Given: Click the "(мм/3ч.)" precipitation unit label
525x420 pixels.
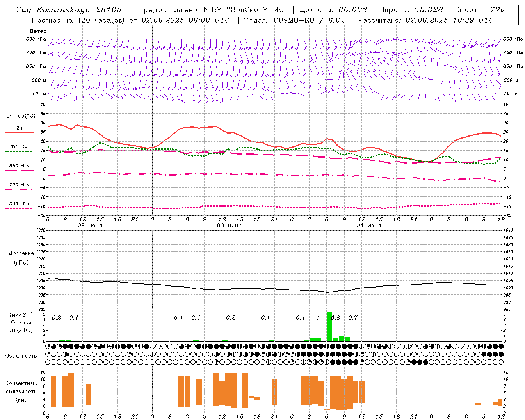Looking at the screenshot, I should [x=21, y=315].
